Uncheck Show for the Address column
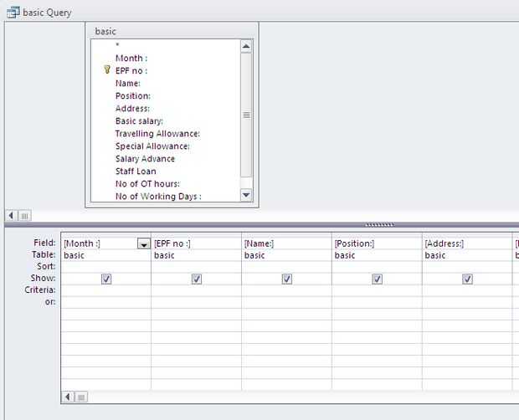519x420 pixels. (467, 279)
